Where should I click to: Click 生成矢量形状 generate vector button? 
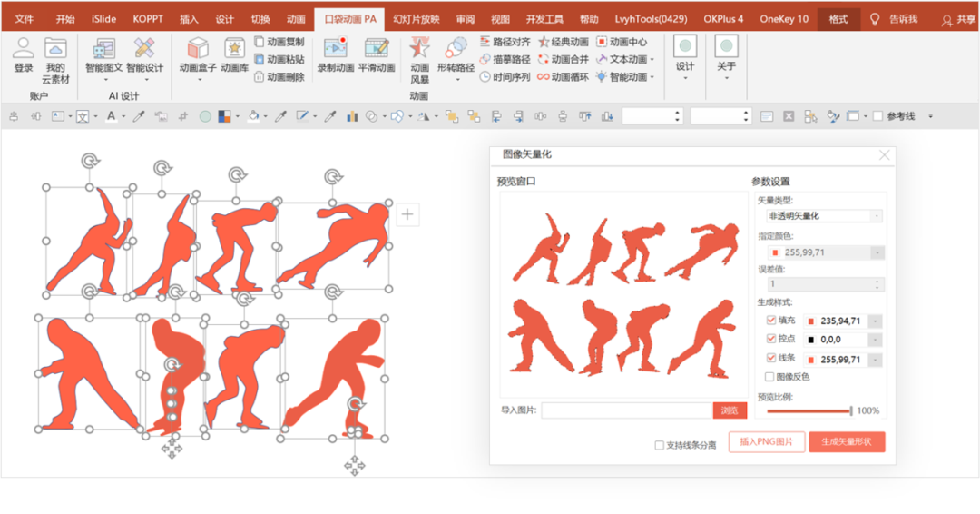[x=847, y=441]
